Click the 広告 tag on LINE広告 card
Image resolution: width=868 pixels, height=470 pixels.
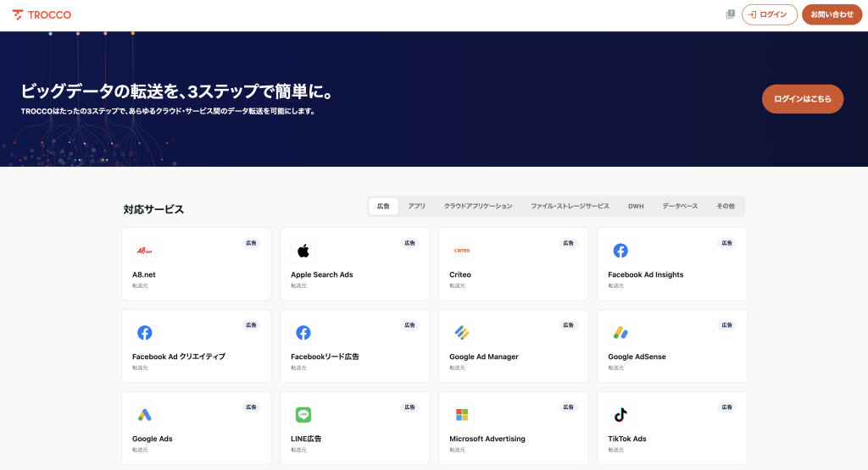pos(409,407)
